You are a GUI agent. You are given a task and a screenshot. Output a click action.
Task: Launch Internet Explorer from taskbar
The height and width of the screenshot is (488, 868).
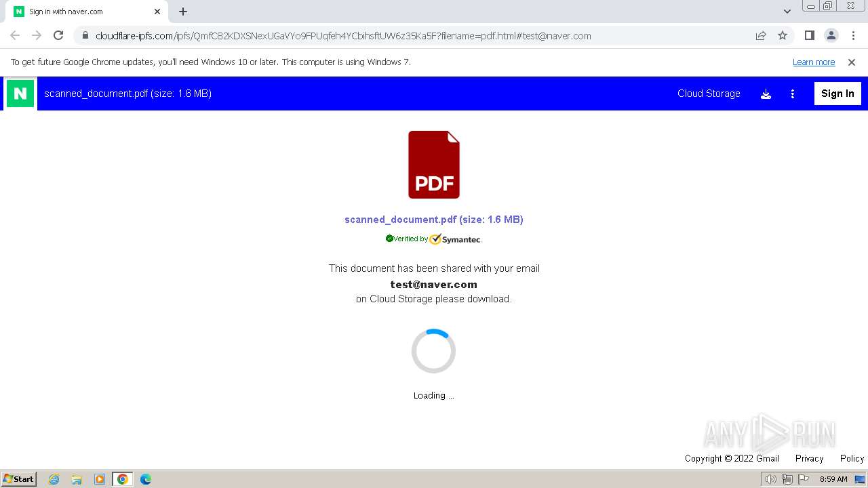click(x=54, y=479)
